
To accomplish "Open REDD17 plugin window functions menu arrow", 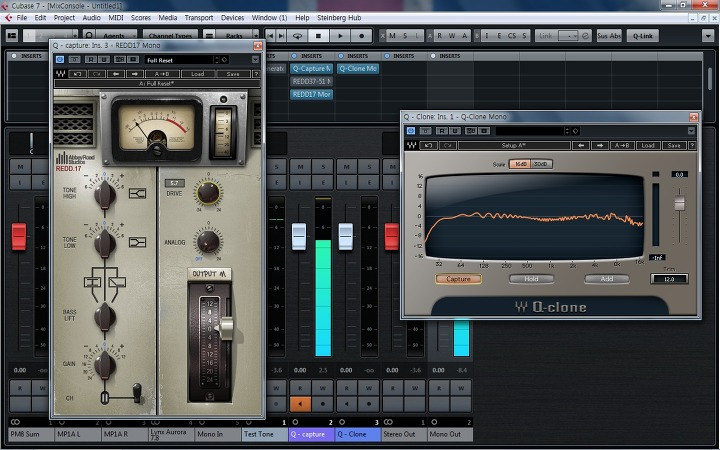I will coord(255,60).
